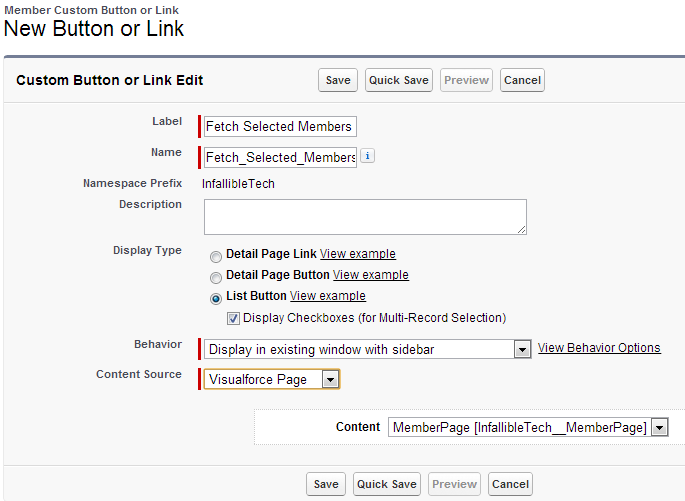
Task: Open View example link for Detail Page Link
Action: pos(358,254)
